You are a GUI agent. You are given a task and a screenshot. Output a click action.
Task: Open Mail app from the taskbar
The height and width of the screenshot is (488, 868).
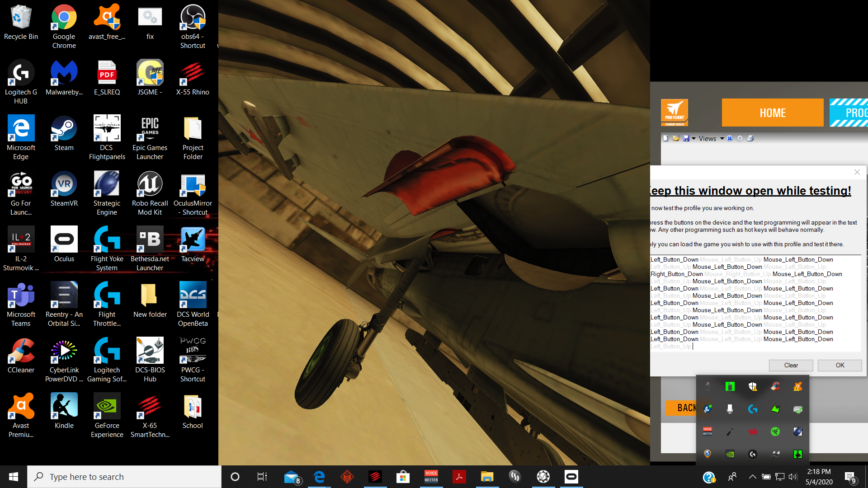click(x=292, y=477)
